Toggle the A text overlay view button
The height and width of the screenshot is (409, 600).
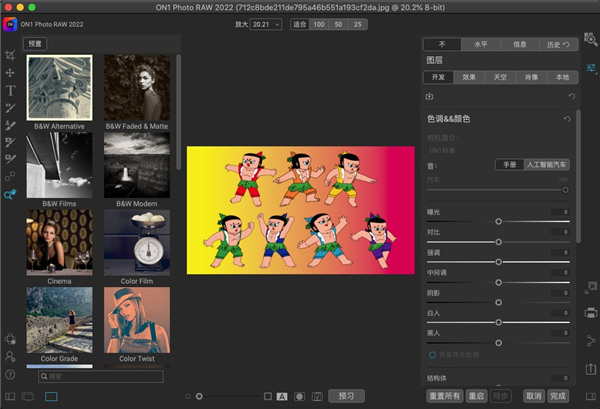282,396
